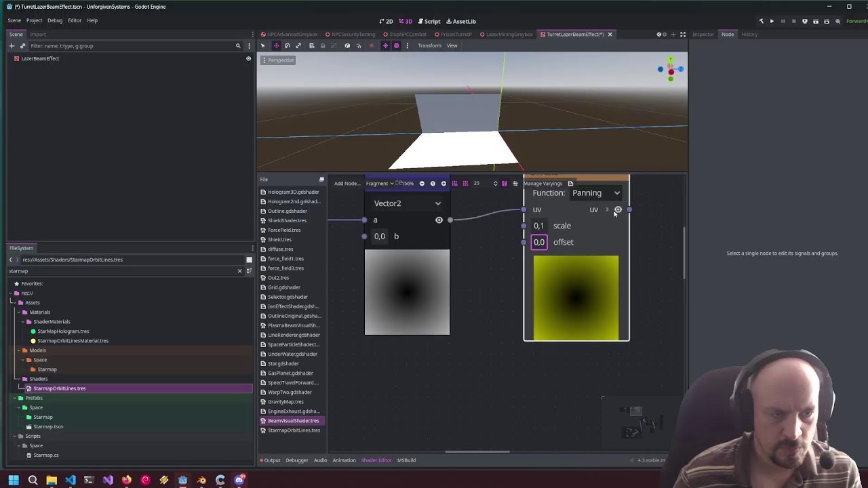Click the zoom in plus in shader editor
Viewport: 868px width, 488px height.
point(443,183)
